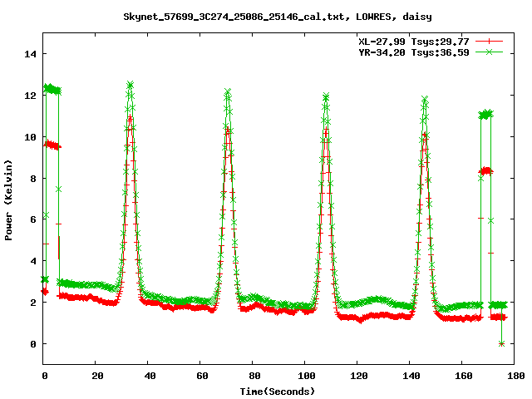The height and width of the screenshot is (399, 532).
Task: Select the legend entry XL-27.99 Tsys:29.77
Action: [414, 42]
